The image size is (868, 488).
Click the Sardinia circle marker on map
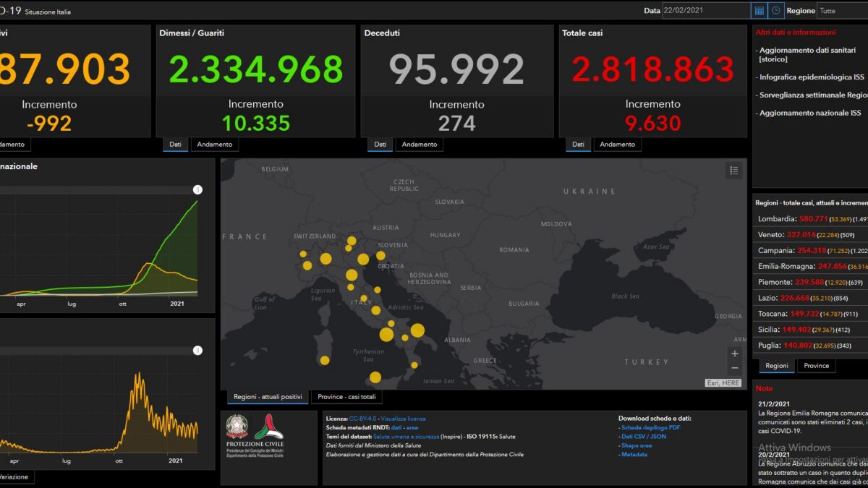pos(325,360)
